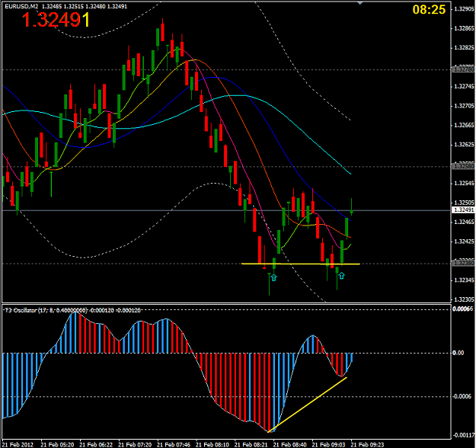
Task: Click the 21 Feb 07:46 time axis label
Action: pos(174,445)
